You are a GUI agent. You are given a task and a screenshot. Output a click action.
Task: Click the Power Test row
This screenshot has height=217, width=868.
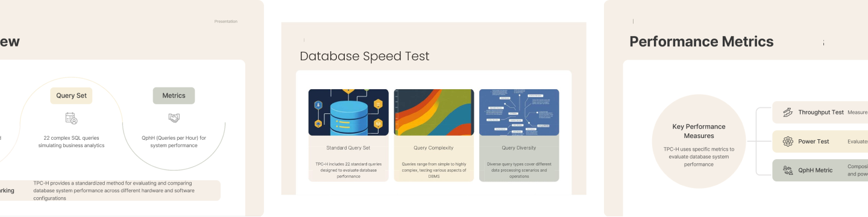click(x=820, y=142)
